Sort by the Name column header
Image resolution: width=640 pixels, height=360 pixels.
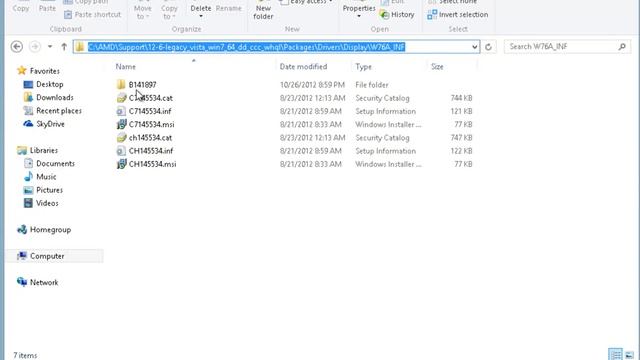126,67
